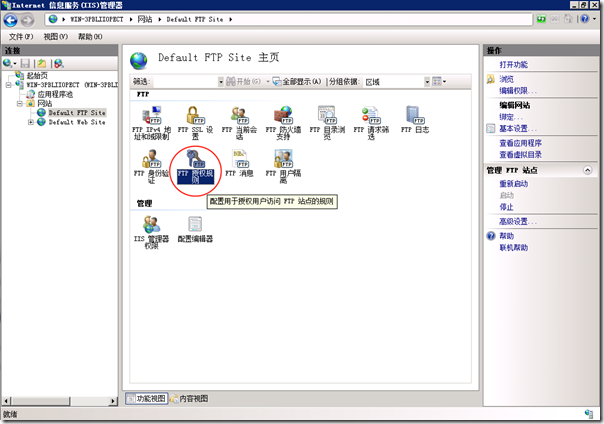Click 重新启动 link
The height and width of the screenshot is (424, 604).
click(x=513, y=184)
